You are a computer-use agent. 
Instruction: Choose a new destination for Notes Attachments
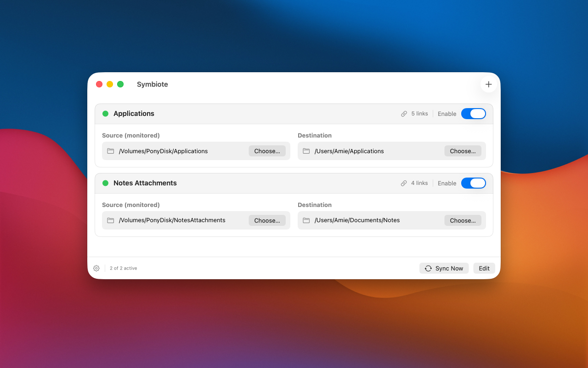(x=463, y=220)
